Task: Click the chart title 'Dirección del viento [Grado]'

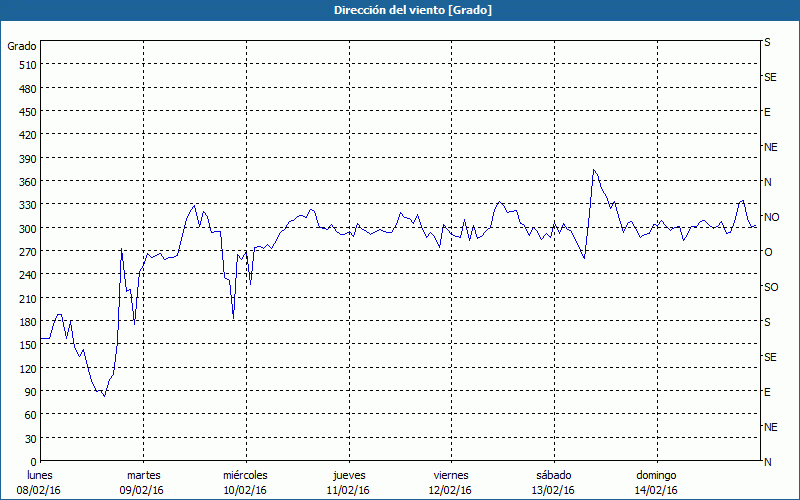Action: 399,10
